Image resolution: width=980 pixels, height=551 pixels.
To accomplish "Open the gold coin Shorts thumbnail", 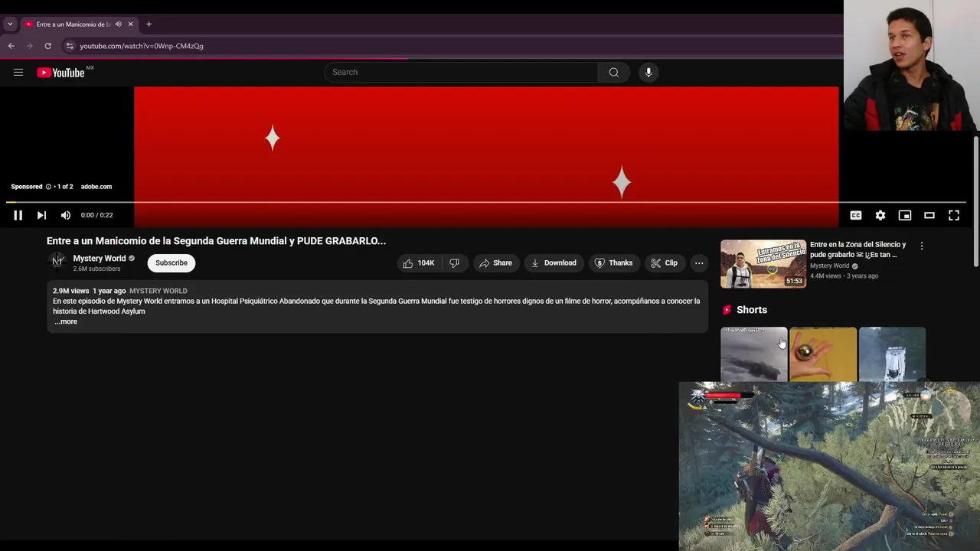I will (x=823, y=354).
